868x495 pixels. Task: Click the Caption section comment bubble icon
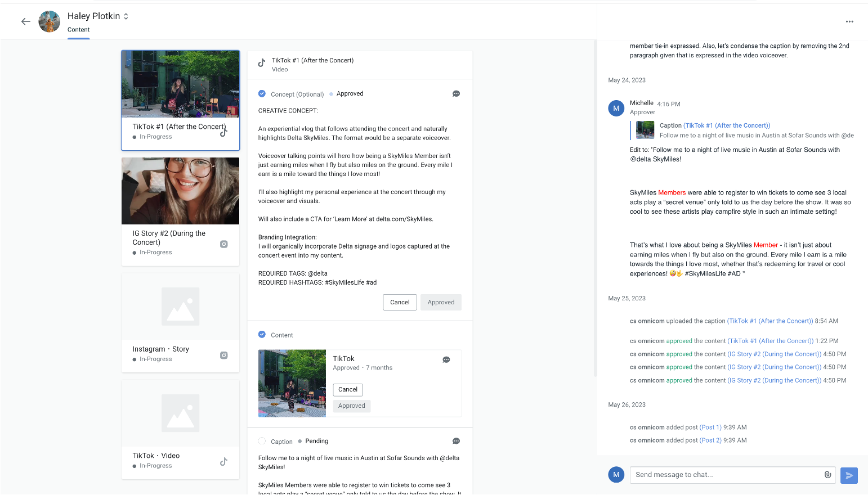pyautogui.click(x=456, y=441)
